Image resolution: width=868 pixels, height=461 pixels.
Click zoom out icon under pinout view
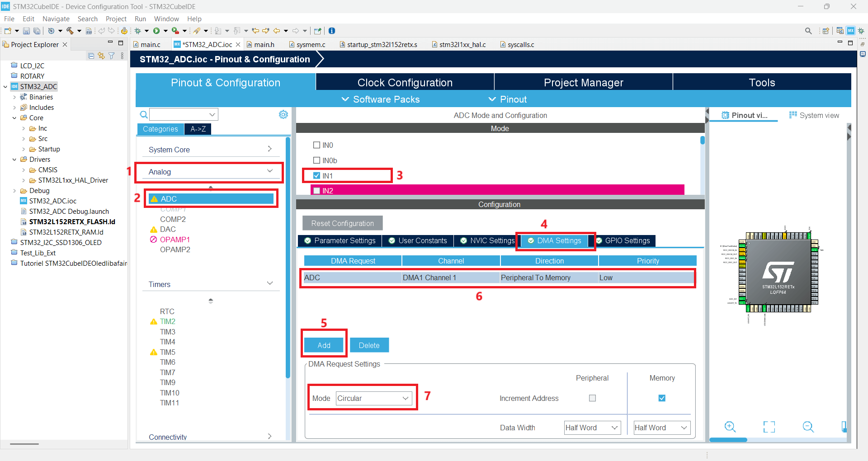coord(808,427)
